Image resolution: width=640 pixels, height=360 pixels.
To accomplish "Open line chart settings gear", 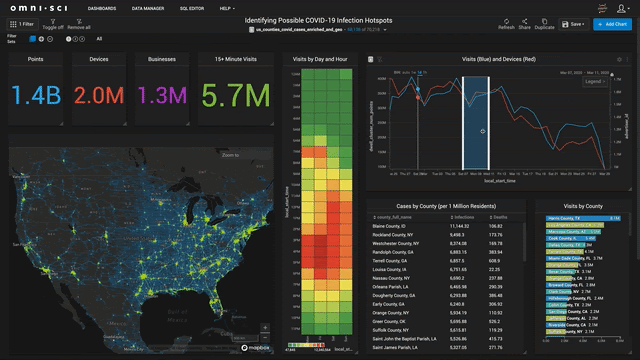I will pyautogui.click(x=619, y=60).
